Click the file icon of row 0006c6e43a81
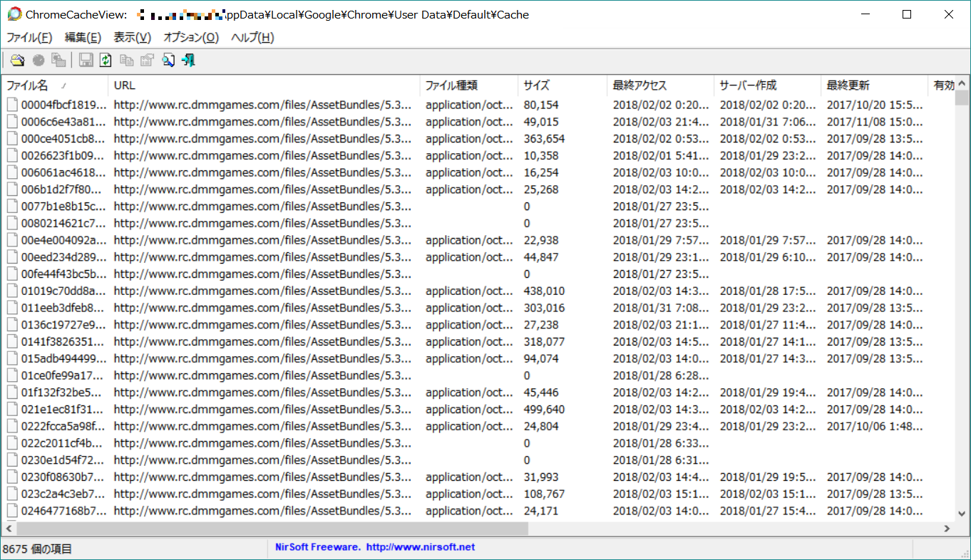Image resolution: width=971 pixels, height=560 pixels. [12, 122]
